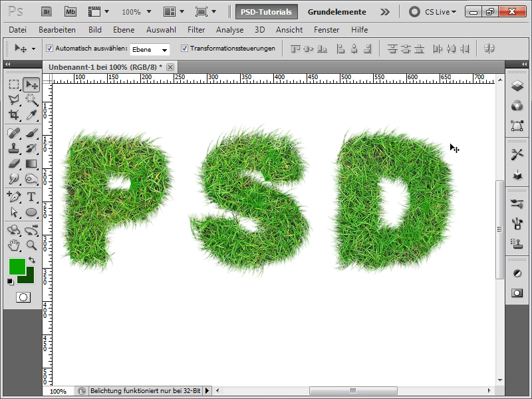The width and height of the screenshot is (532, 399).
Task: Click the horizontal scrollbar thumb
Action: [x=353, y=390]
